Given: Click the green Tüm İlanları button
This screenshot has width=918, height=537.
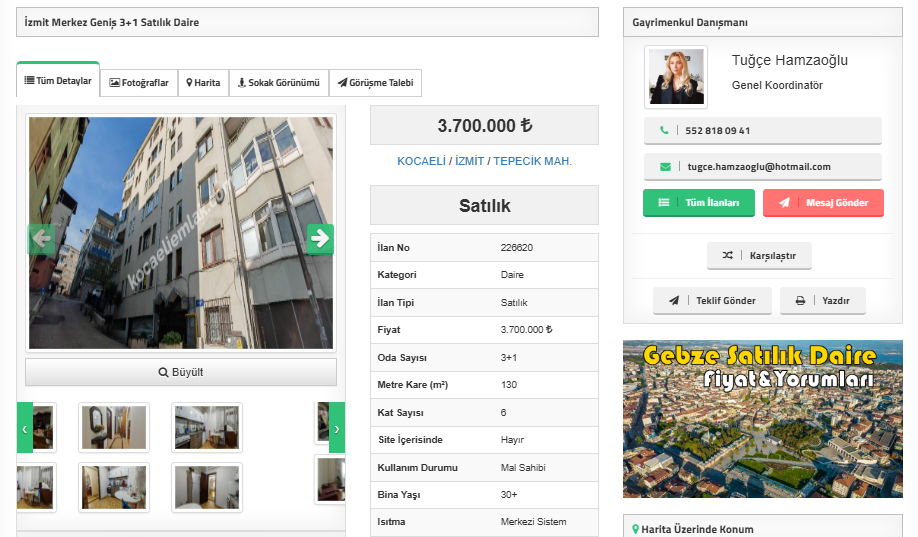Looking at the screenshot, I should [699, 203].
